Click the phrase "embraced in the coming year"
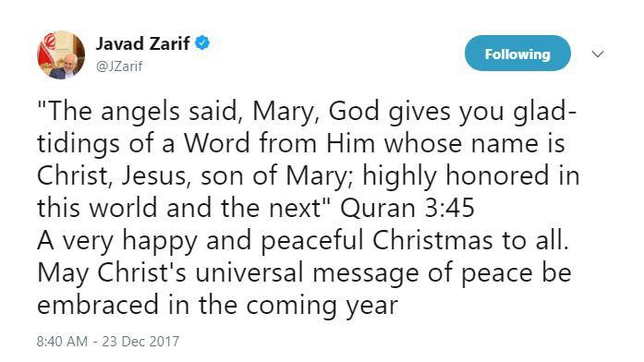Image resolution: width=644 pixels, height=362 pixels. click(x=218, y=306)
